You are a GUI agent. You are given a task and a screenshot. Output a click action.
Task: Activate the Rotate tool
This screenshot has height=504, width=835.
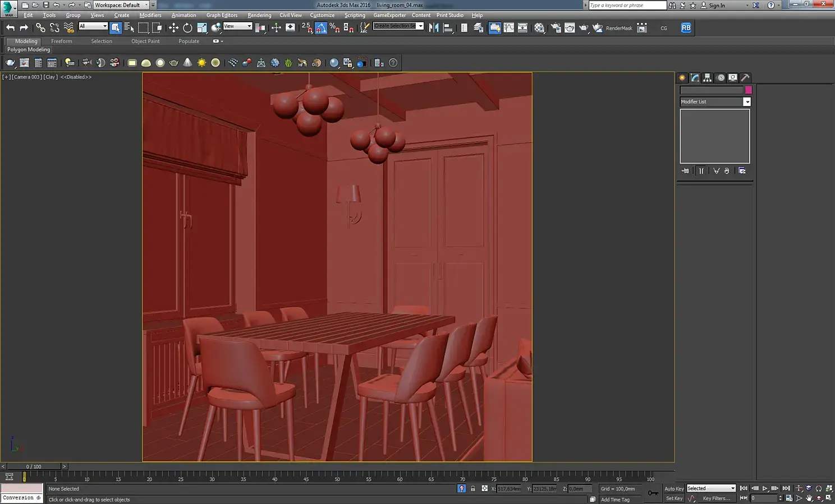(187, 28)
